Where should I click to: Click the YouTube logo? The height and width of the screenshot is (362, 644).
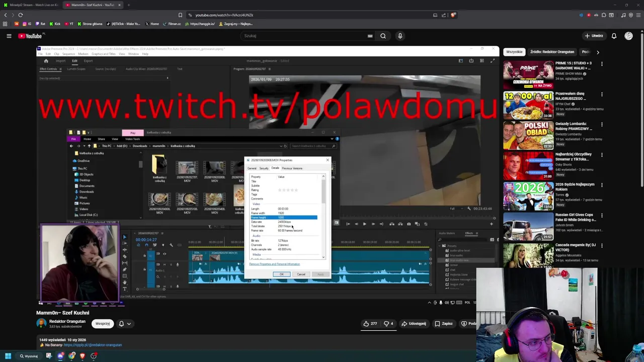click(x=31, y=36)
